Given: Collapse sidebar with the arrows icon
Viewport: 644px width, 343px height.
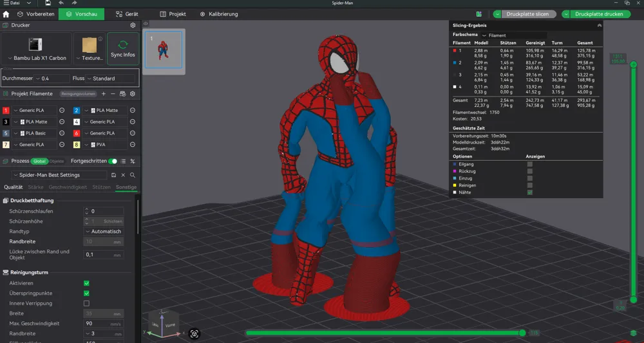Looking at the screenshot, I should (x=146, y=24).
